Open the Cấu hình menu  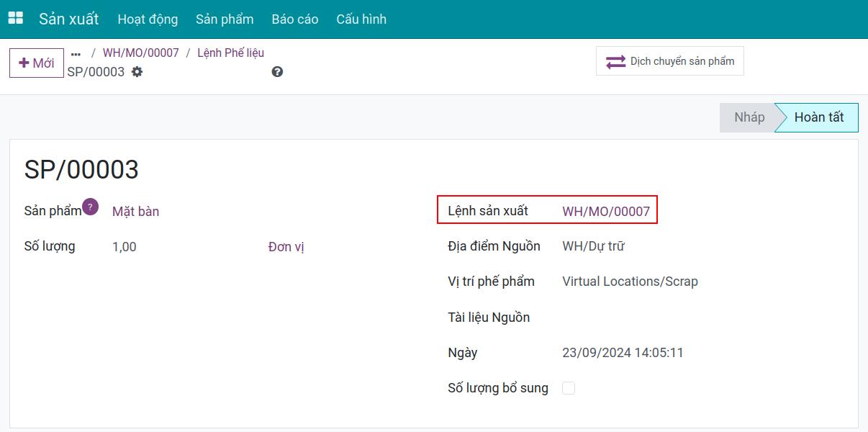[x=361, y=19]
